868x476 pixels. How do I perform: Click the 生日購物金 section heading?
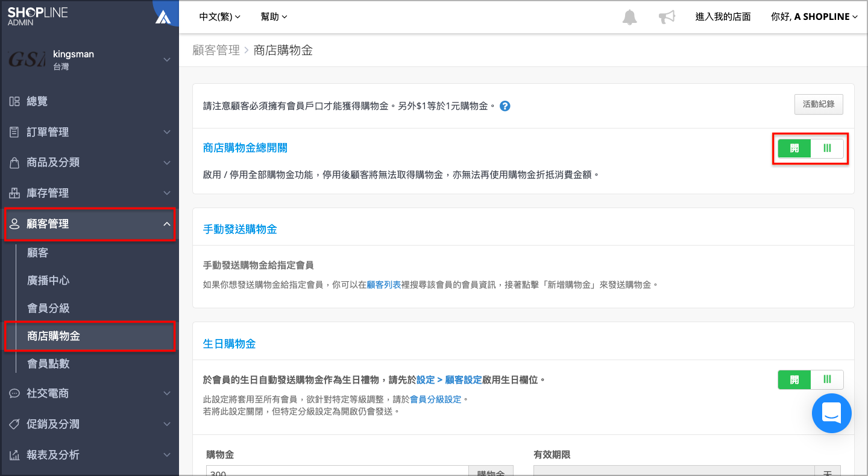coord(230,344)
